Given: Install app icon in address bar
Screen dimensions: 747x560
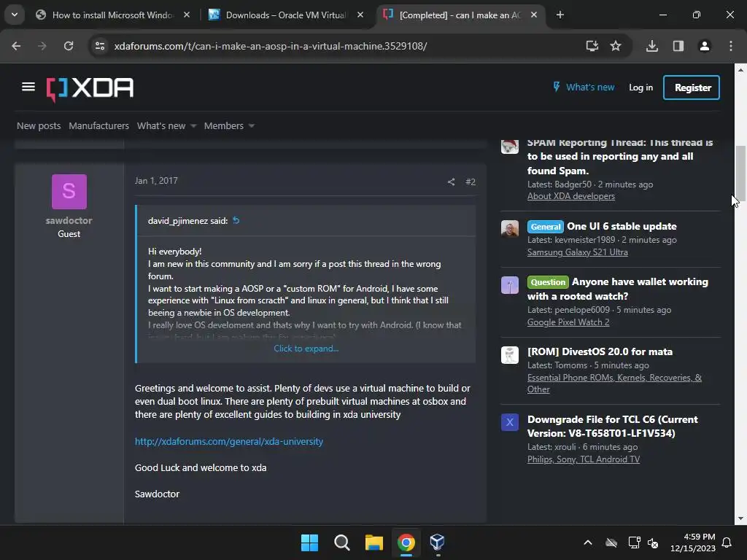Looking at the screenshot, I should click(592, 46).
